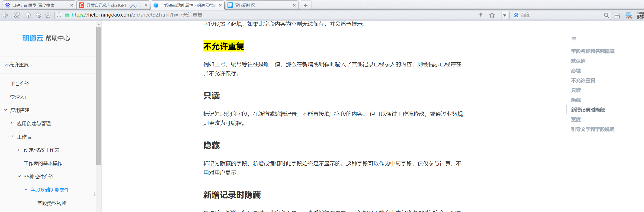The height and width of the screenshot is (212, 644).
Task: Jump to 新增记录时隐藏 in contents
Action: pos(588,110)
